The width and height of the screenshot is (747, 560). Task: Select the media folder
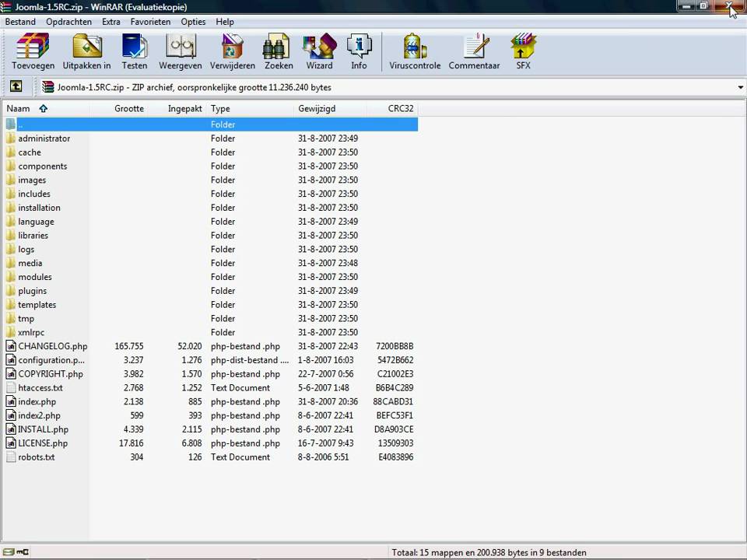(x=30, y=263)
